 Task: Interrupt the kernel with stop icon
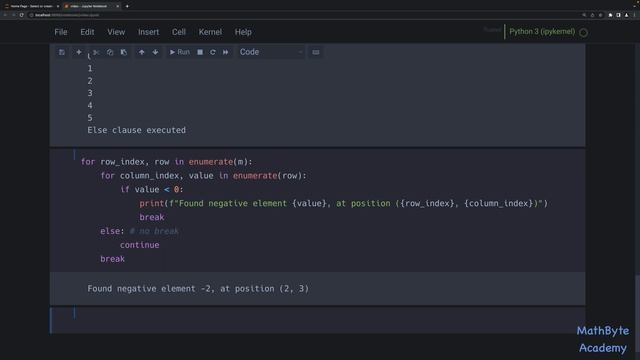[x=200, y=52]
